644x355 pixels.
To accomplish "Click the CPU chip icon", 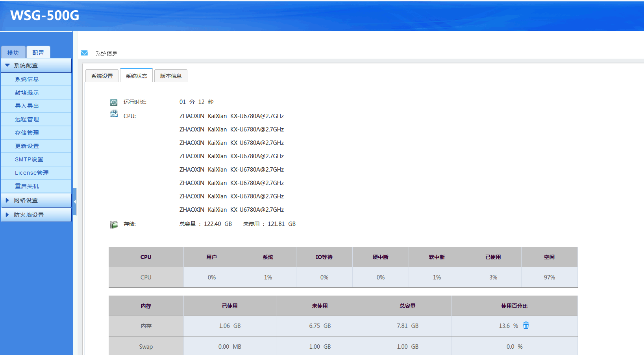I will click(114, 115).
